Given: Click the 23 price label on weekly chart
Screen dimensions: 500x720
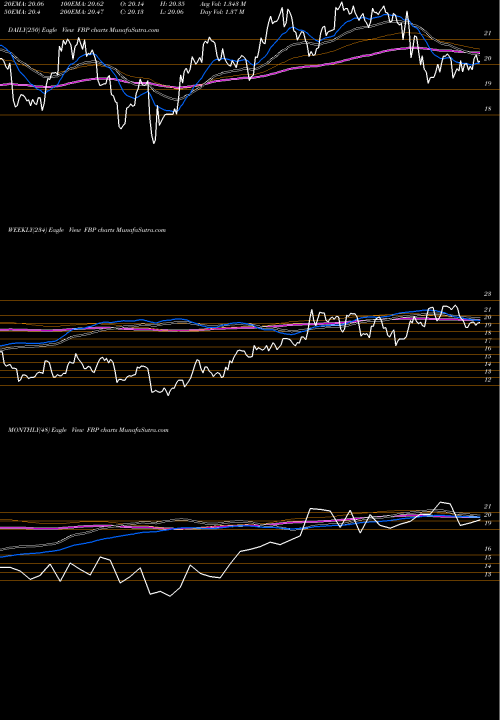Looking at the screenshot, I should point(488,294).
